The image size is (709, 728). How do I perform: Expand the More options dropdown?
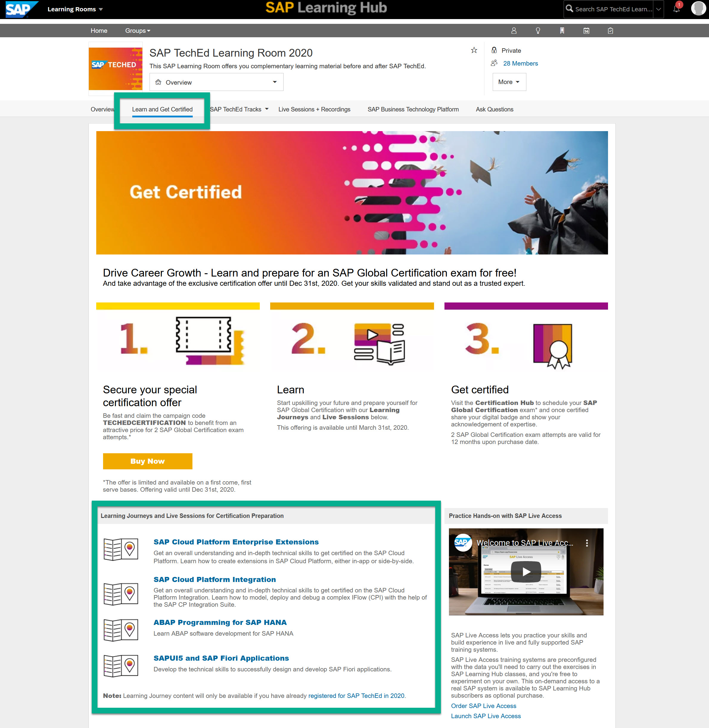508,81
